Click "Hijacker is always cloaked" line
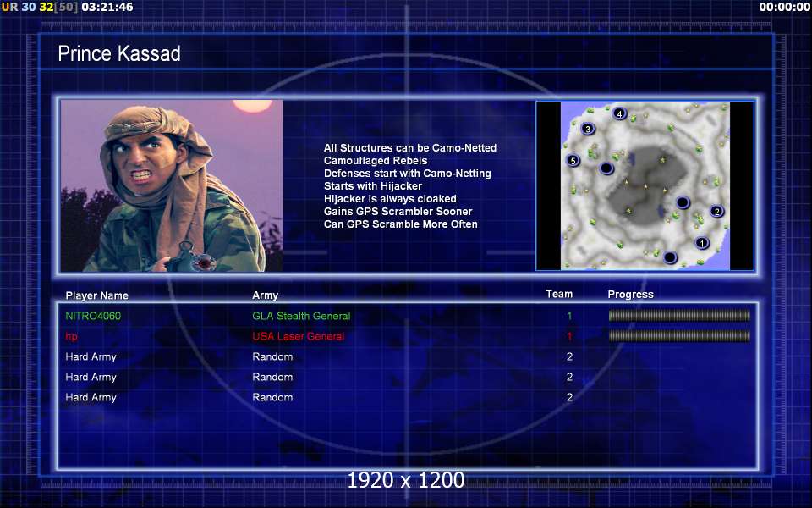The width and height of the screenshot is (812, 508). click(x=390, y=198)
